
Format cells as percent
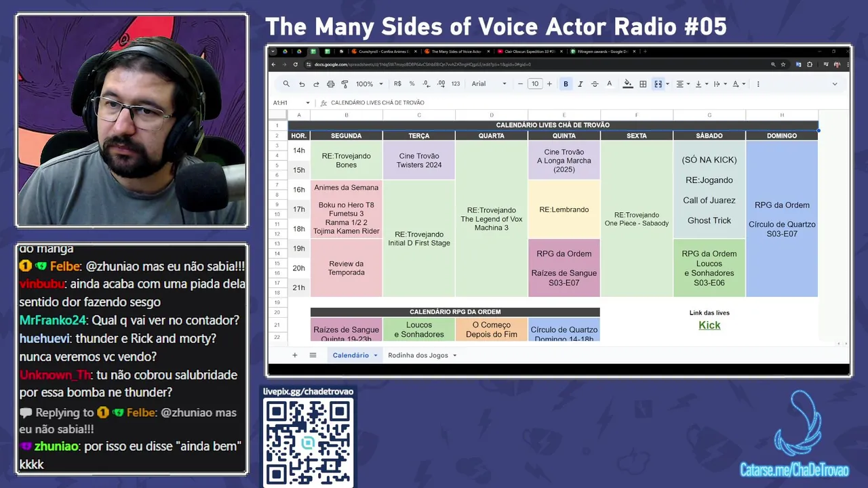click(412, 84)
